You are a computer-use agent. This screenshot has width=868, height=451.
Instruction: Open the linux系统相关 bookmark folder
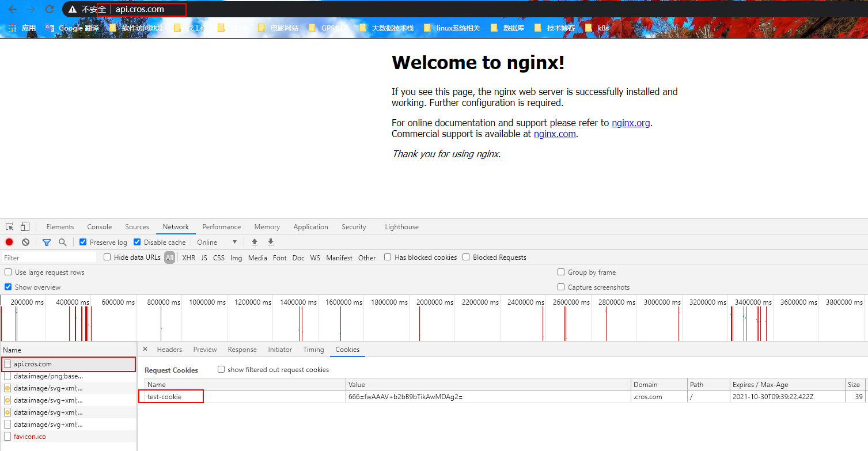point(452,28)
